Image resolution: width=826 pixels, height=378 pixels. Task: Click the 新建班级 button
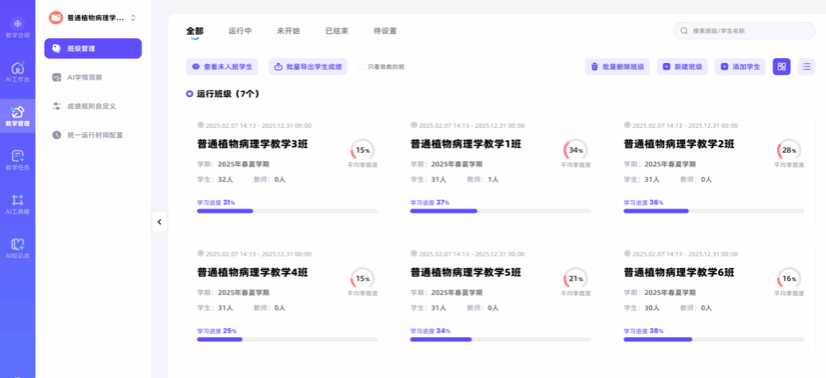pyautogui.click(x=682, y=67)
